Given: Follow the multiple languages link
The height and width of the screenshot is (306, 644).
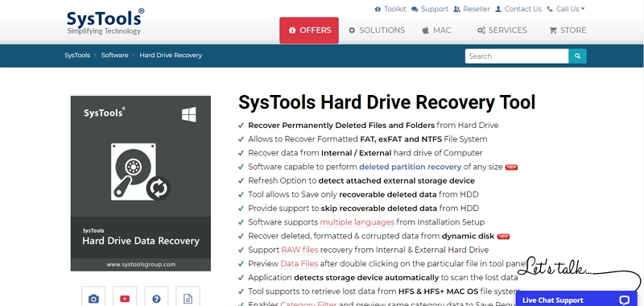Looking at the screenshot, I should pyautogui.click(x=357, y=222).
